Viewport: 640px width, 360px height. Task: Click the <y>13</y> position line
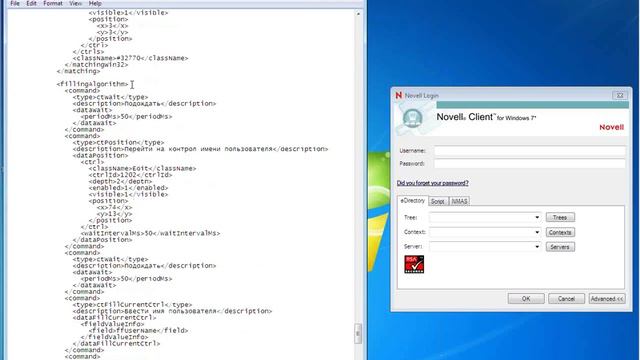(x=114, y=214)
